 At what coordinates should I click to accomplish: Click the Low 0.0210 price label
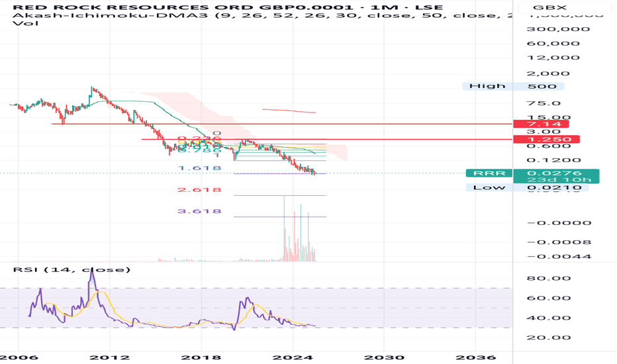[527, 187]
